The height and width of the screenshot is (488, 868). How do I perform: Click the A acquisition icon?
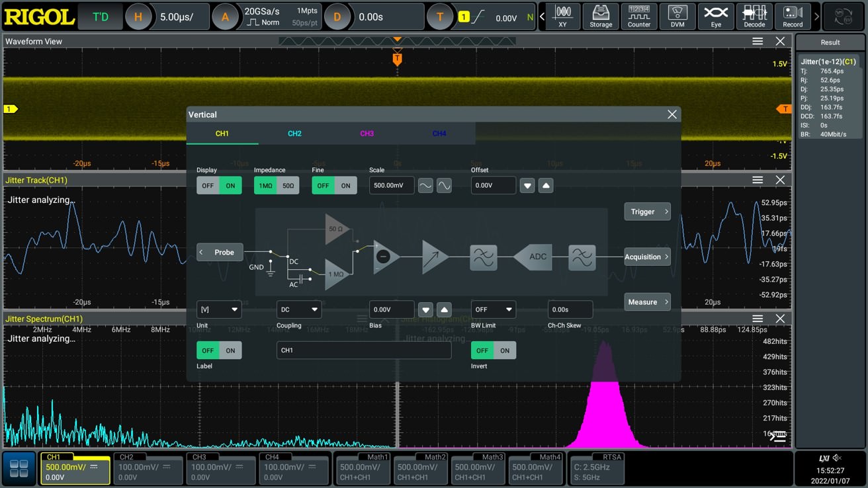[x=225, y=17]
